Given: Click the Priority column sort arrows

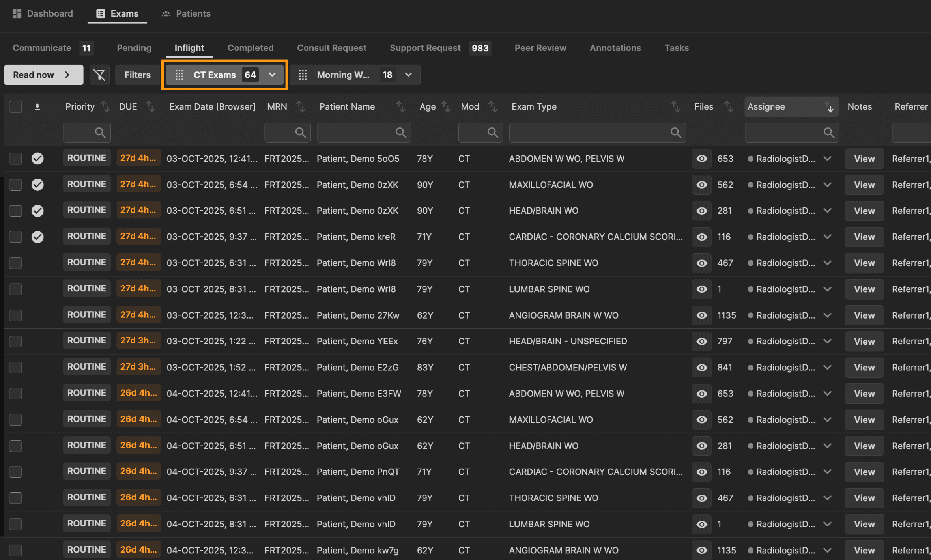Looking at the screenshot, I should coord(105,106).
